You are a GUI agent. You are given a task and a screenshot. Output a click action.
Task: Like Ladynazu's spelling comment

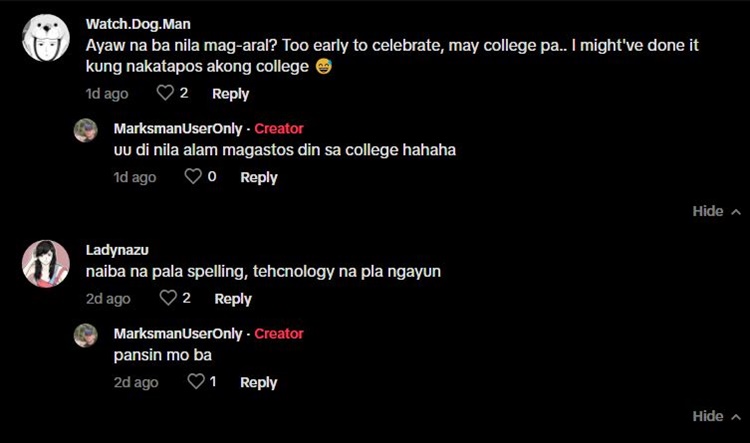[x=167, y=298]
